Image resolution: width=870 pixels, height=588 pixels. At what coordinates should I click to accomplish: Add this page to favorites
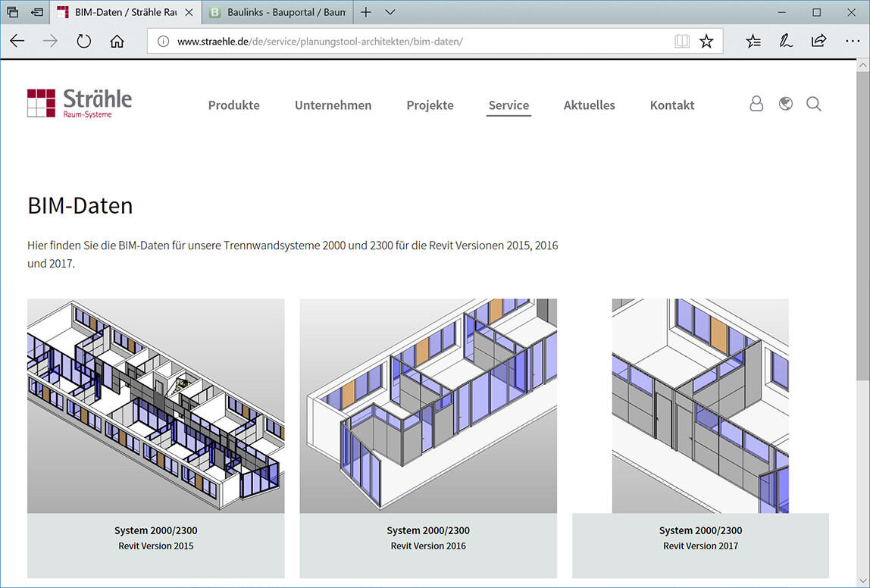[x=706, y=41]
